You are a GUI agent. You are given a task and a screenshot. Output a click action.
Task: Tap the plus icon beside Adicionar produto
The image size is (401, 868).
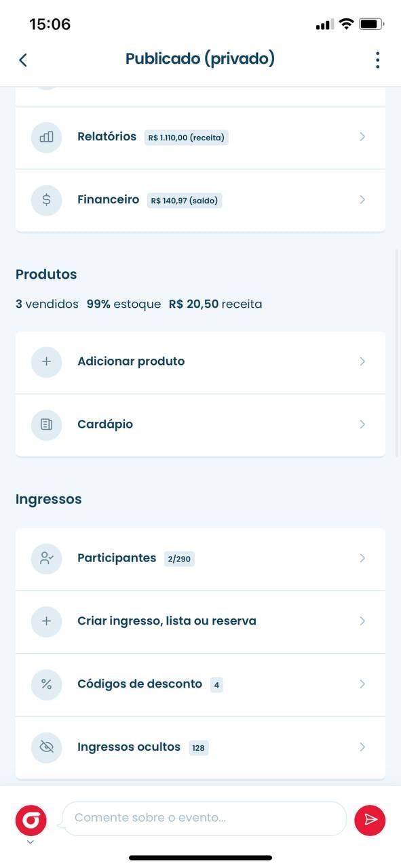(x=46, y=361)
